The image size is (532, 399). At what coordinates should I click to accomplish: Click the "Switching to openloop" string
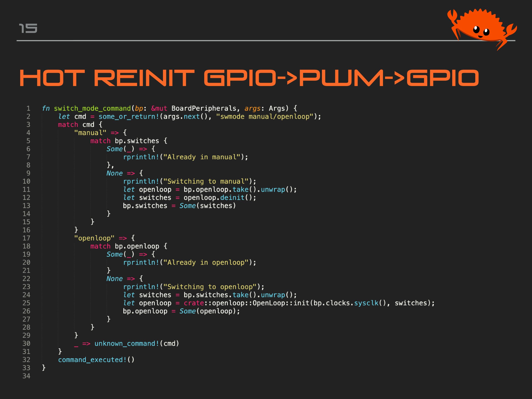pyautogui.click(x=210, y=287)
